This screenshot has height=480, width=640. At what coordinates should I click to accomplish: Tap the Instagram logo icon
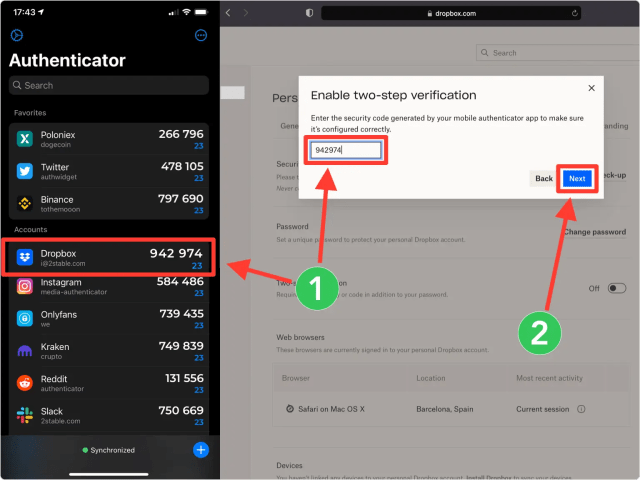tap(25, 286)
